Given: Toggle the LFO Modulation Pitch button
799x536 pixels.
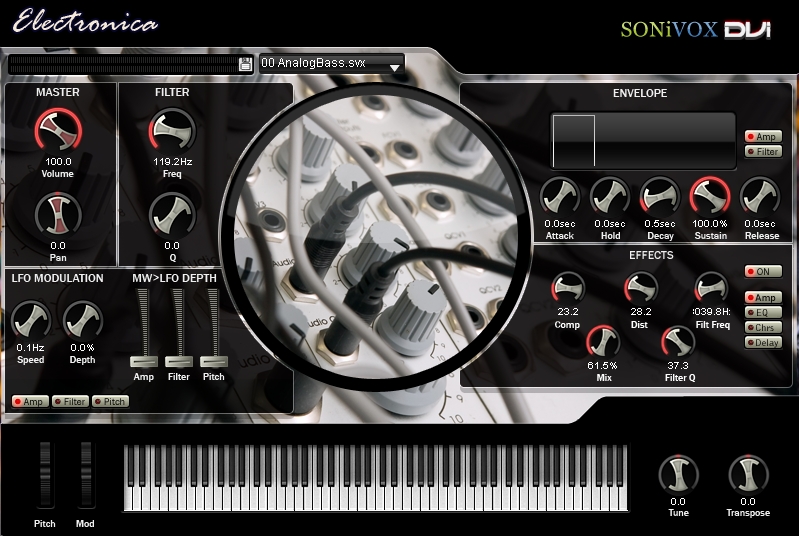Looking at the screenshot, I should click(x=111, y=401).
